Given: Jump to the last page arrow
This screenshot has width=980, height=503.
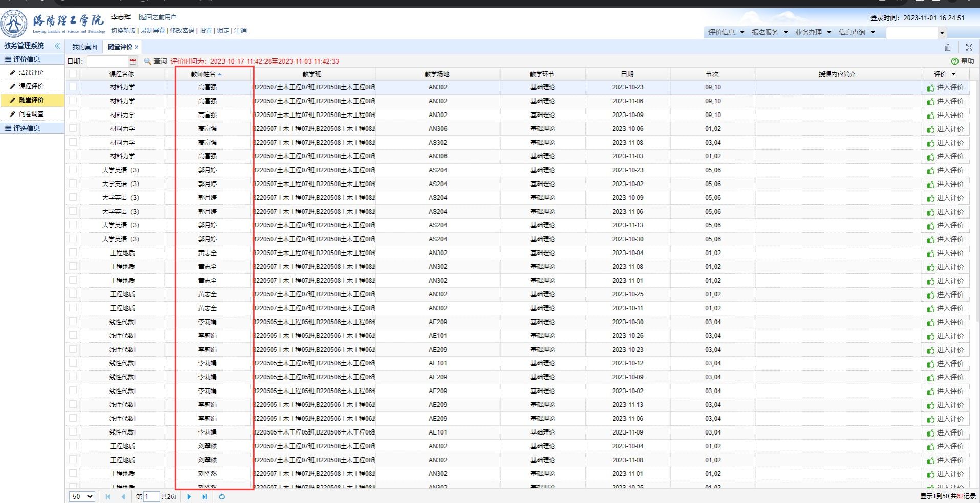Looking at the screenshot, I should pos(205,496).
